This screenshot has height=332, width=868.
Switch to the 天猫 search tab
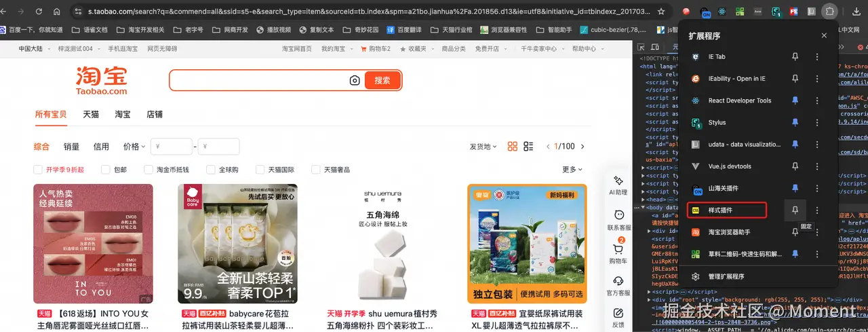click(92, 114)
